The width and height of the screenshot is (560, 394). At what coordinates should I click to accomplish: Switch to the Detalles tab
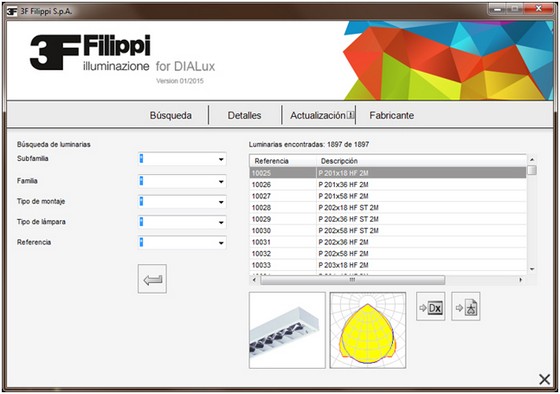point(245,115)
